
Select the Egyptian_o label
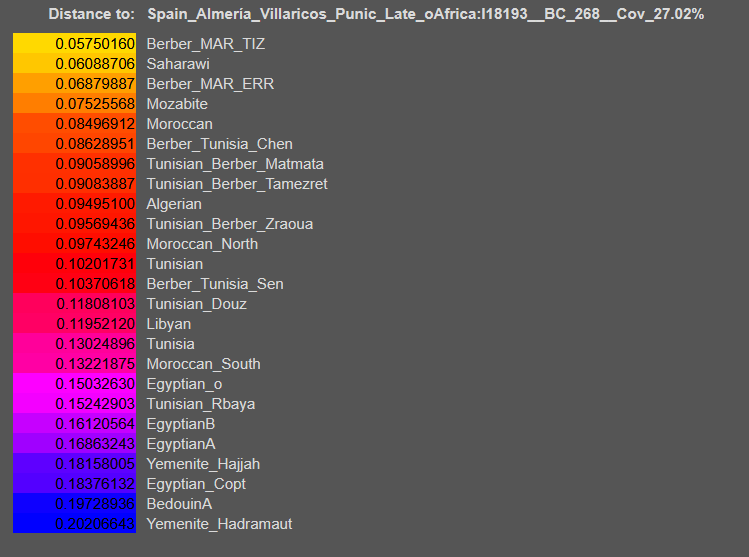coord(184,385)
